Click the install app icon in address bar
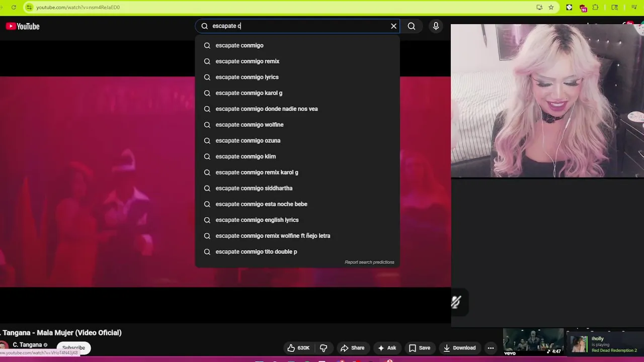This screenshot has height=362, width=644. tap(539, 7)
